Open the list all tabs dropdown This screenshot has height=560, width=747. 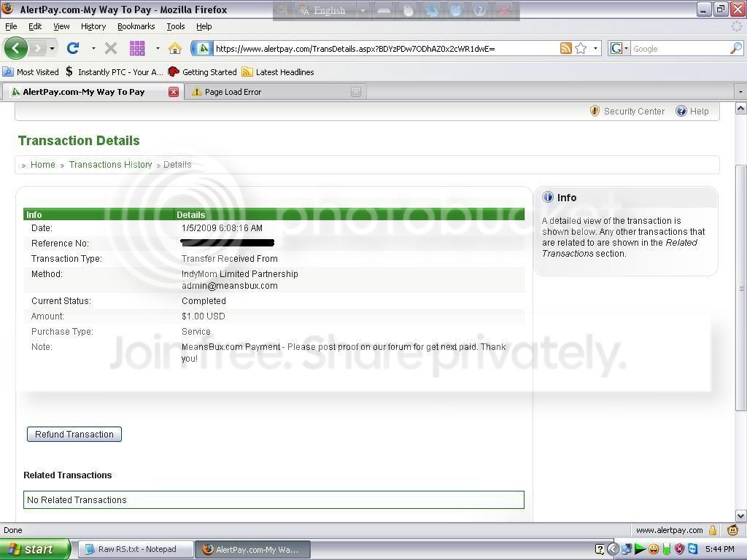(x=740, y=91)
